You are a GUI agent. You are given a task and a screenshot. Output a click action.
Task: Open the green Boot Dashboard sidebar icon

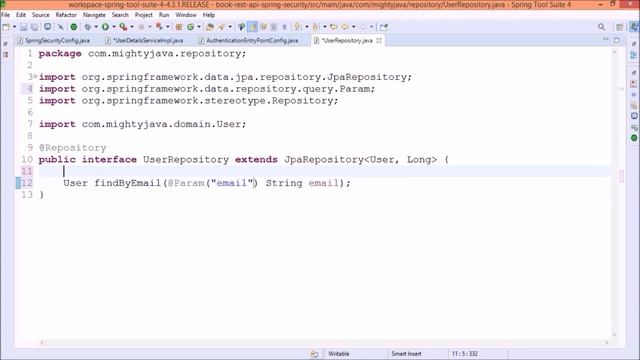coord(633,138)
